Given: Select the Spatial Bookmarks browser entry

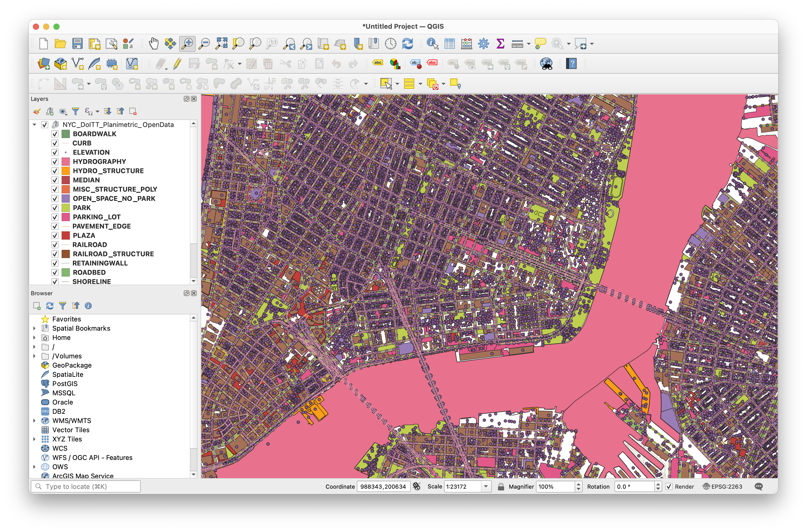Looking at the screenshot, I should [81, 328].
